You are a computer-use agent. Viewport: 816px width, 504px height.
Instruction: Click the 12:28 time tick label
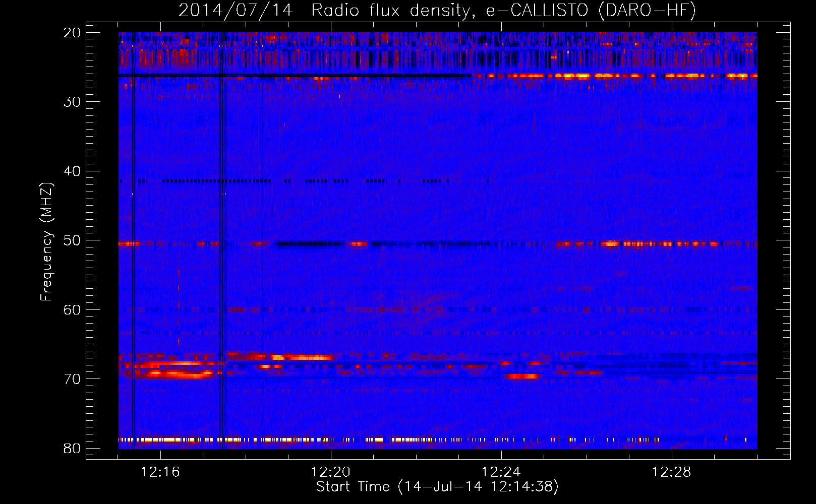click(x=671, y=472)
